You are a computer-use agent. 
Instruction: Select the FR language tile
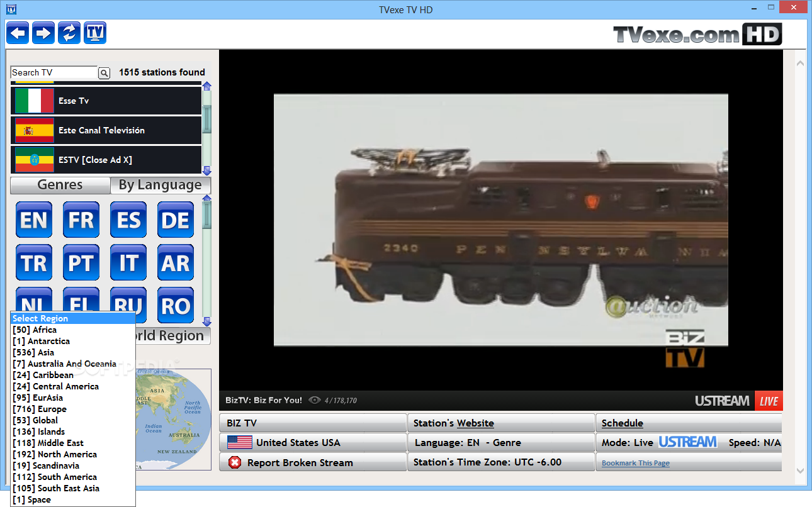click(81, 220)
